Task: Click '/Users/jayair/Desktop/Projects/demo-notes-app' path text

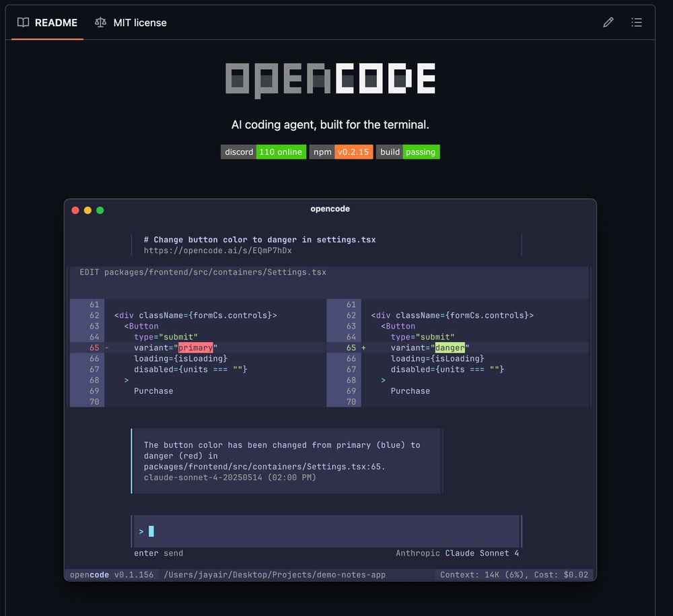Action: pos(275,575)
